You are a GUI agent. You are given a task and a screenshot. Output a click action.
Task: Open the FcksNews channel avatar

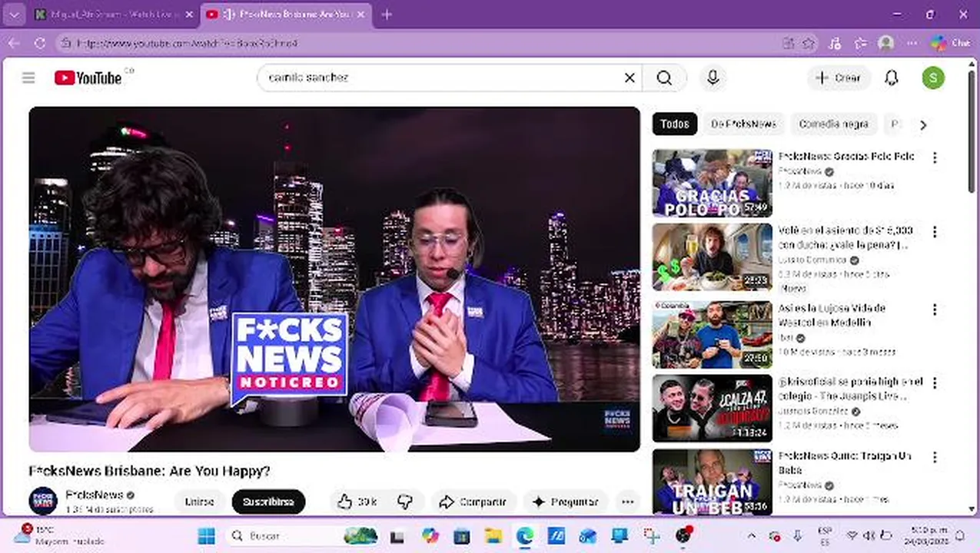pyautogui.click(x=43, y=501)
